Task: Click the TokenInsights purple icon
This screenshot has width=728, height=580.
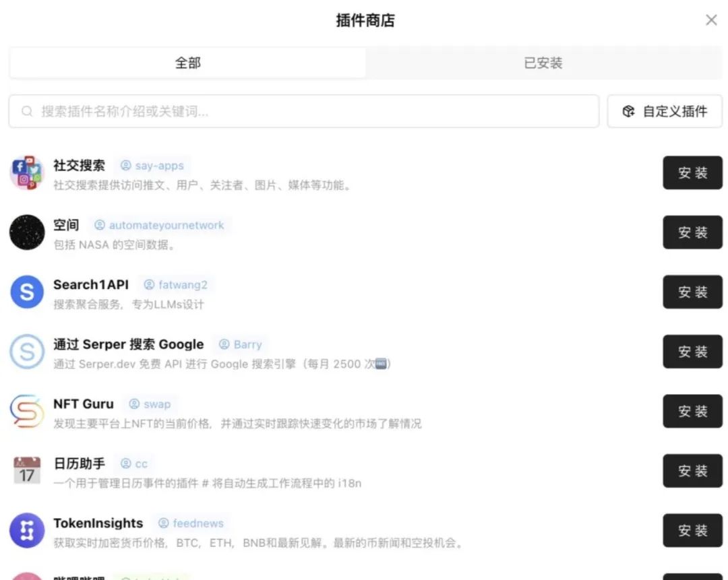Action: 27,530
